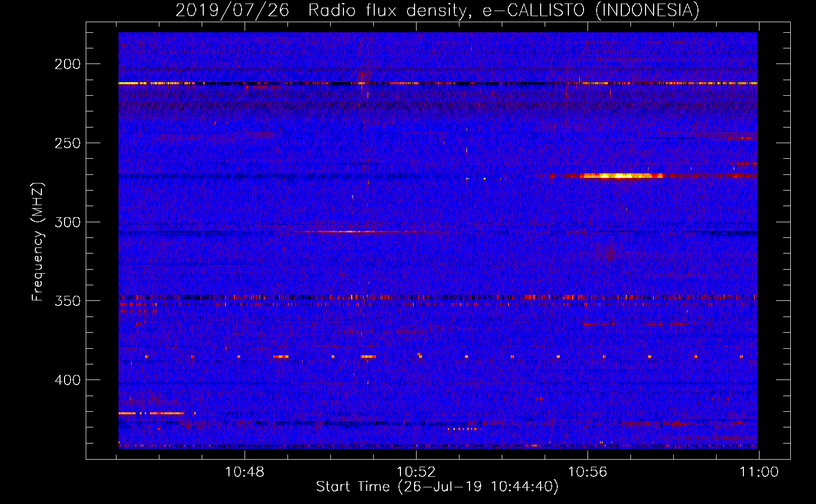Click the 11:00 time tick label
This screenshot has height=504, width=816.
point(759,472)
